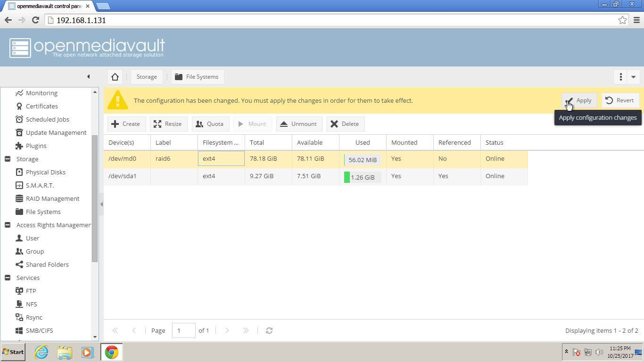Open Scheduled Jobs in sidebar
Screen dimensions: 644x362
tap(47, 120)
